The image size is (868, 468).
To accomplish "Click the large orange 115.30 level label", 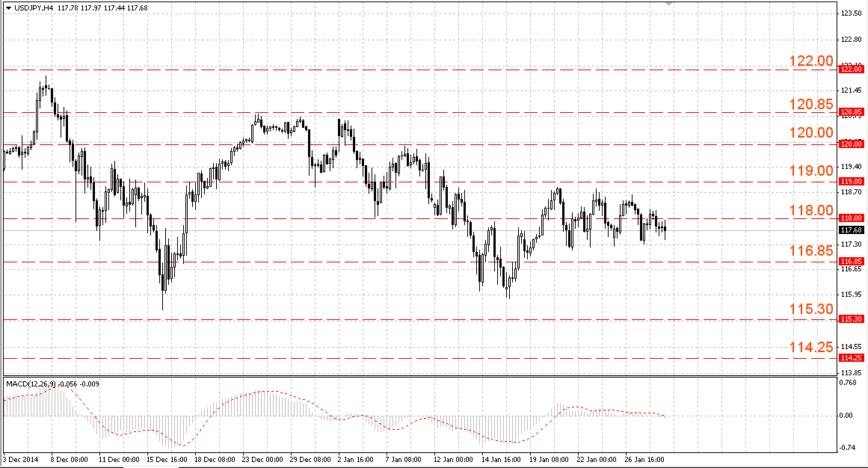I will click(811, 309).
